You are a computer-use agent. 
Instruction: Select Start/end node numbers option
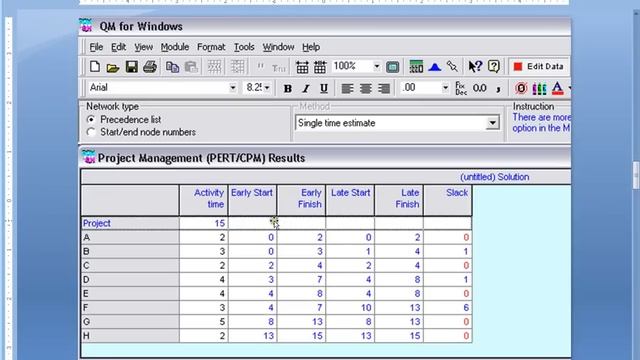(91, 132)
